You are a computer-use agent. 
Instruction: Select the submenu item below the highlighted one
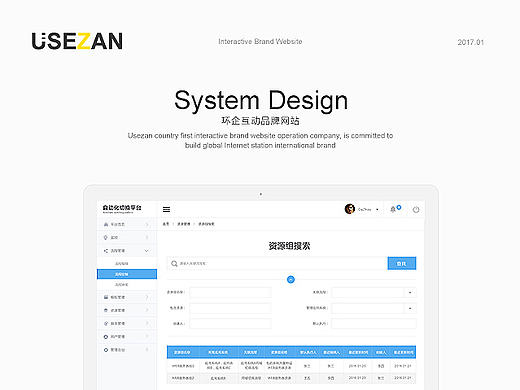tap(122, 285)
